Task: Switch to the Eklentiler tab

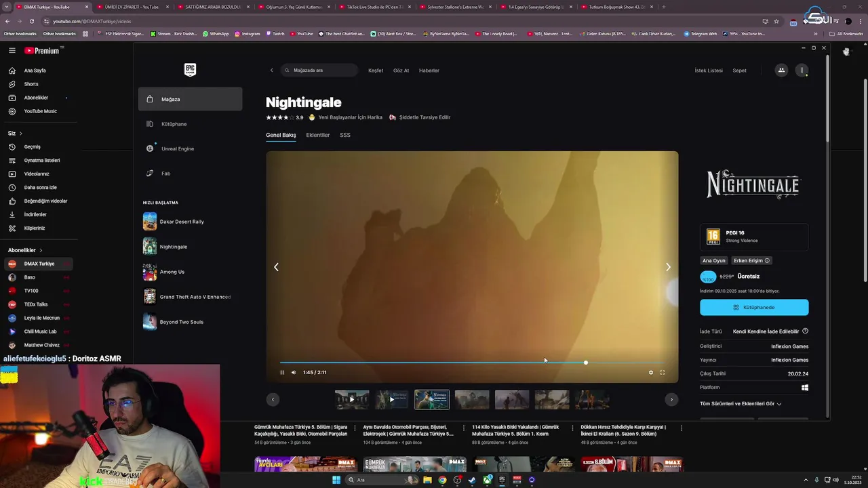Action: click(317, 135)
